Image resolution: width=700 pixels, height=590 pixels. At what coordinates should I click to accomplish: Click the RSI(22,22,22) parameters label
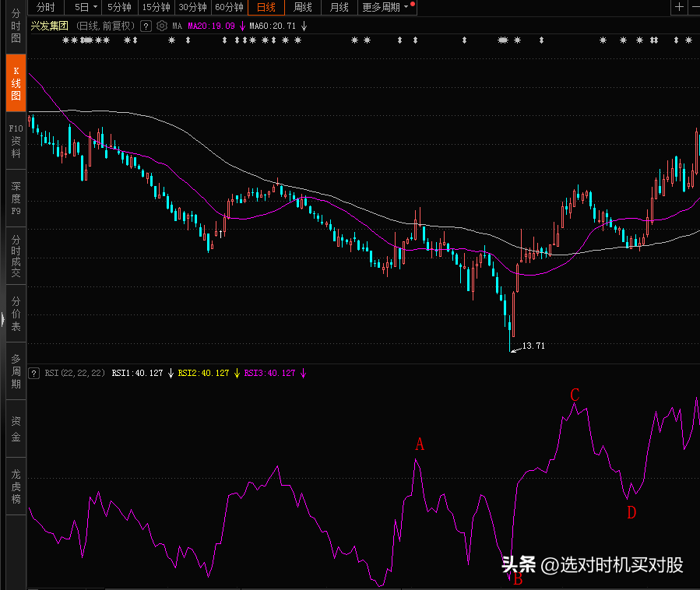[x=75, y=373]
